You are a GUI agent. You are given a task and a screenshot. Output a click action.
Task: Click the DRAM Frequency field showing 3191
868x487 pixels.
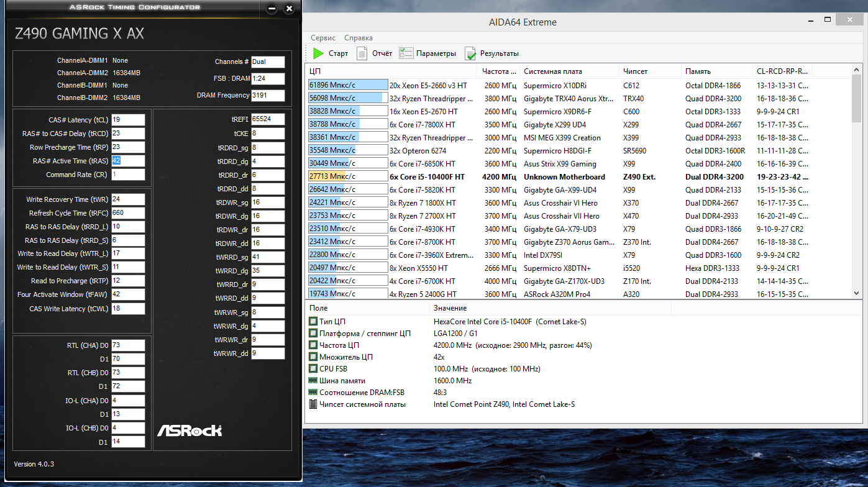[268, 96]
